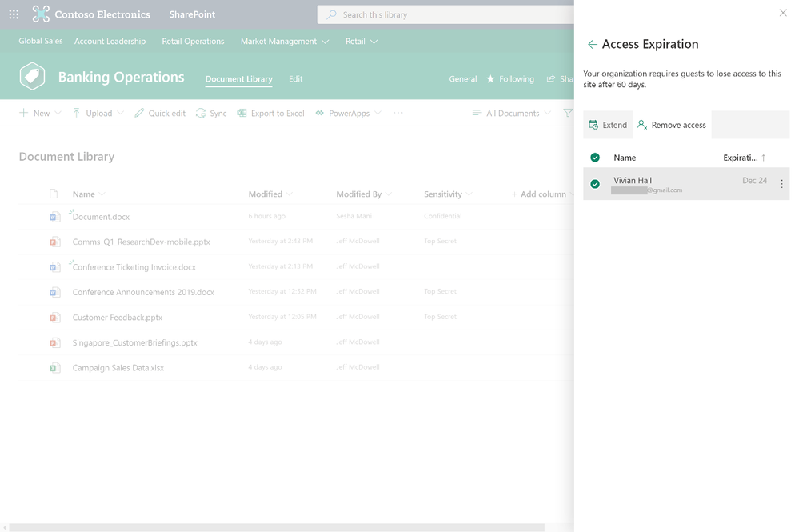
Task: Click Add column button
Action: [538, 194]
